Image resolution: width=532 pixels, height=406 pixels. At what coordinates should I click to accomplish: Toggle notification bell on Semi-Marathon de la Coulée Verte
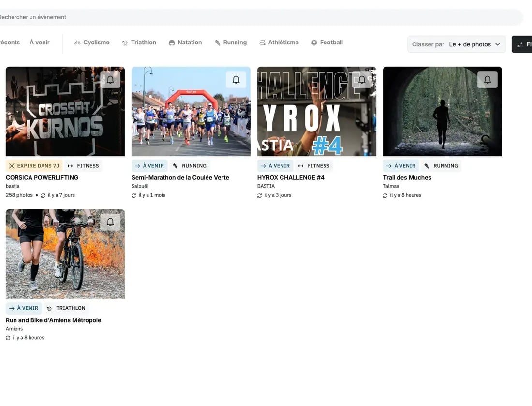(x=236, y=80)
